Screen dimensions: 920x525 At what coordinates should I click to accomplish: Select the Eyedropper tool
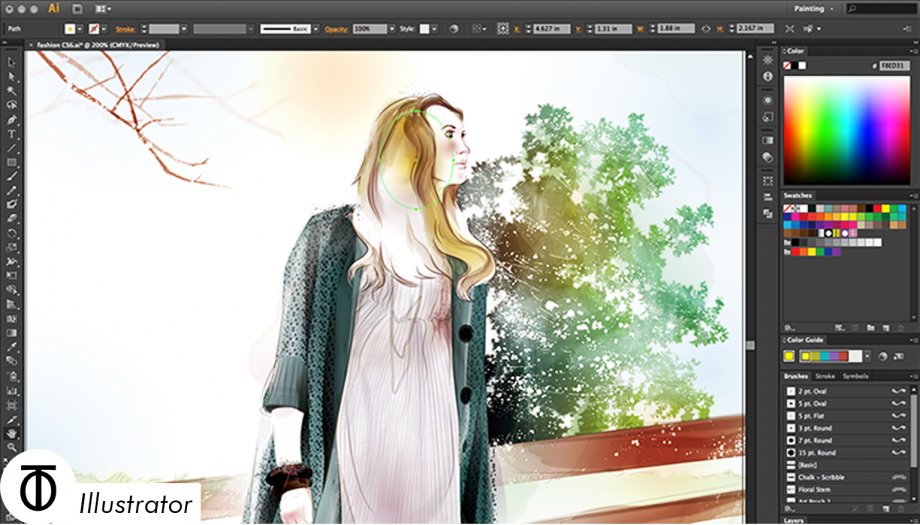click(x=11, y=347)
